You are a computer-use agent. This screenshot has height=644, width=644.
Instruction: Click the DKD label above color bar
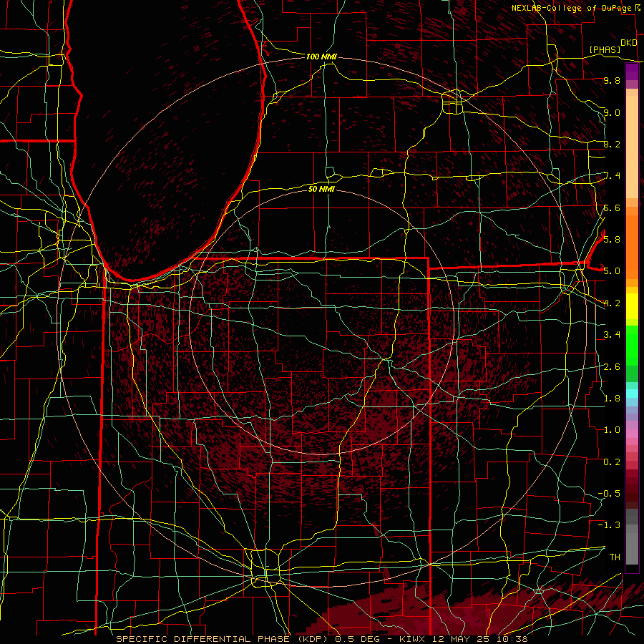629,43
